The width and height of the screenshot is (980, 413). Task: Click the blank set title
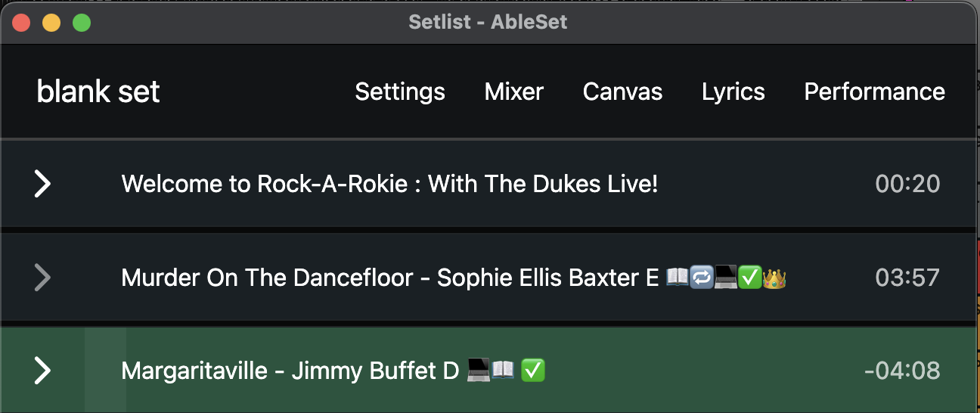98,92
